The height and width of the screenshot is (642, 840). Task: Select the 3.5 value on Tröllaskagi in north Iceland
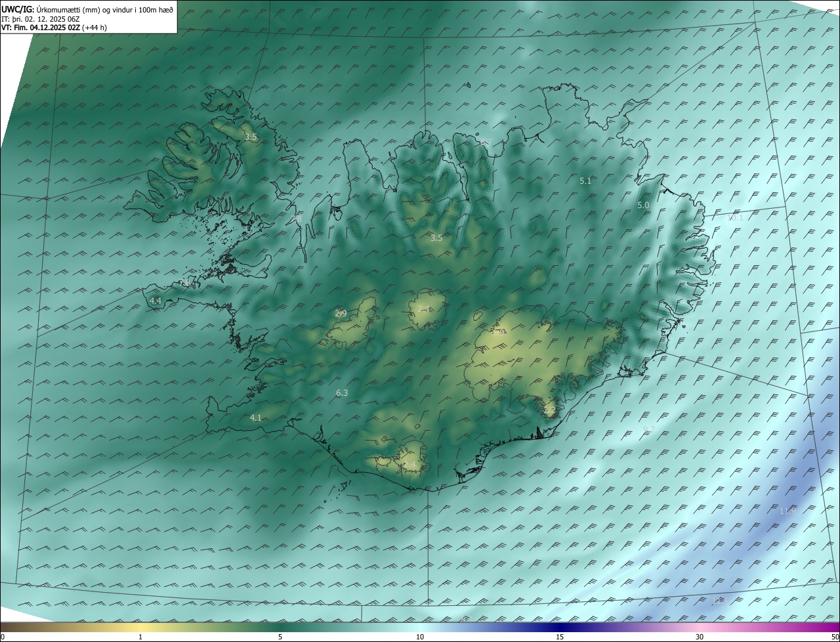pos(436,238)
